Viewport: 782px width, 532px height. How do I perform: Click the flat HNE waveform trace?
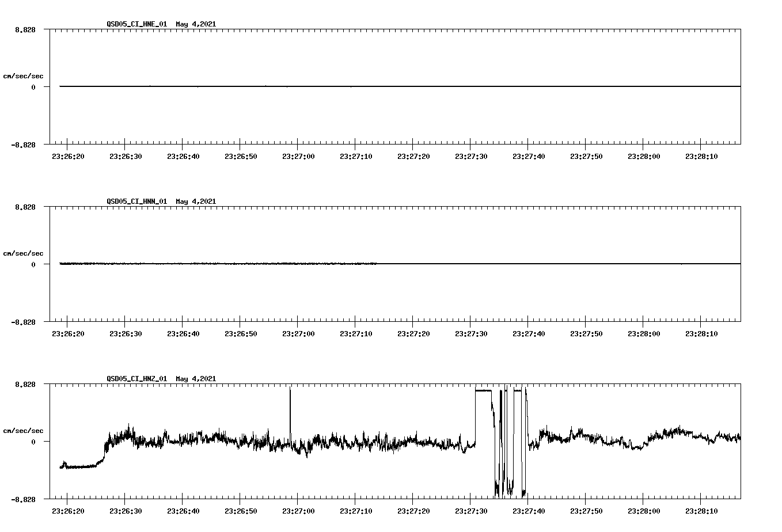(x=346, y=86)
